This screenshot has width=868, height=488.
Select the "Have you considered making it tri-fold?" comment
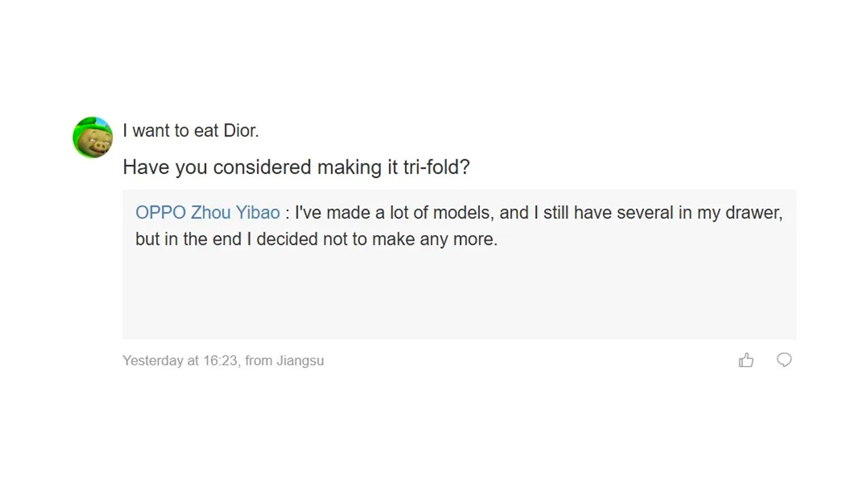coord(296,167)
